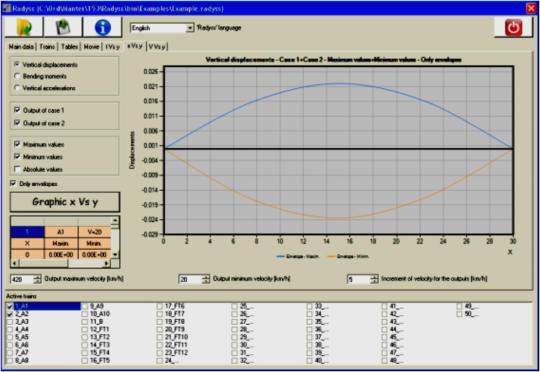
Task: Enable active train slot 41_
Action: tap(384, 306)
